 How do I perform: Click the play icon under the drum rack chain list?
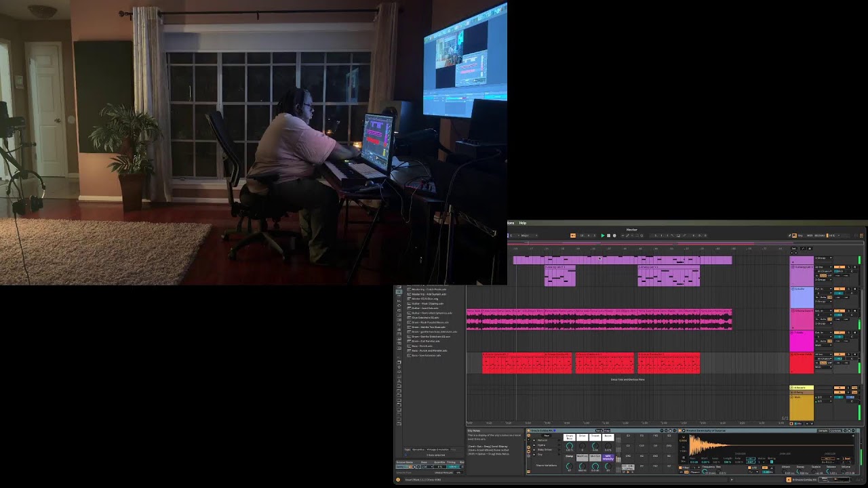click(x=628, y=472)
